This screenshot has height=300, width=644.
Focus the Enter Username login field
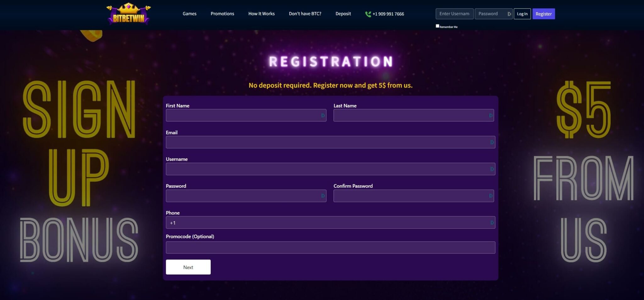point(454,14)
